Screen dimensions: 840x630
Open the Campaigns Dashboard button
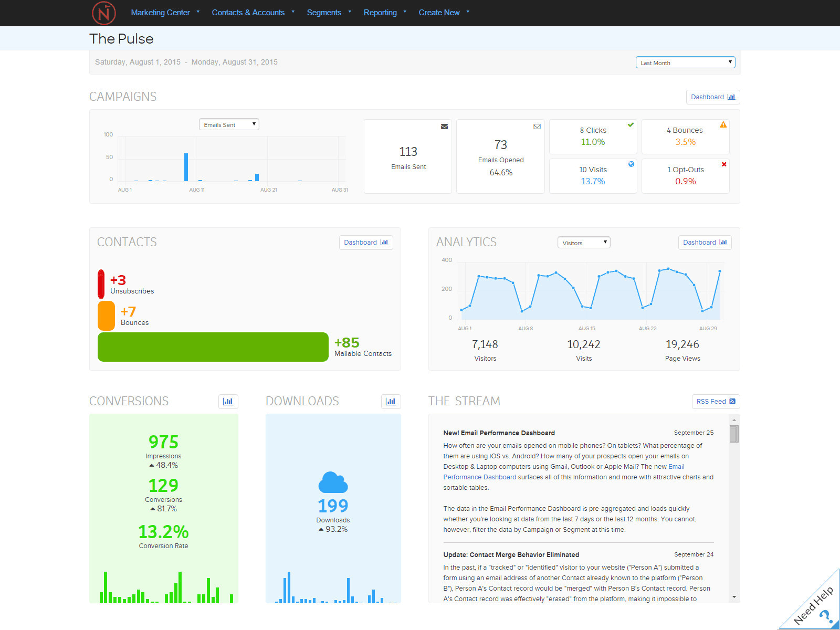pyautogui.click(x=712, y=97)
